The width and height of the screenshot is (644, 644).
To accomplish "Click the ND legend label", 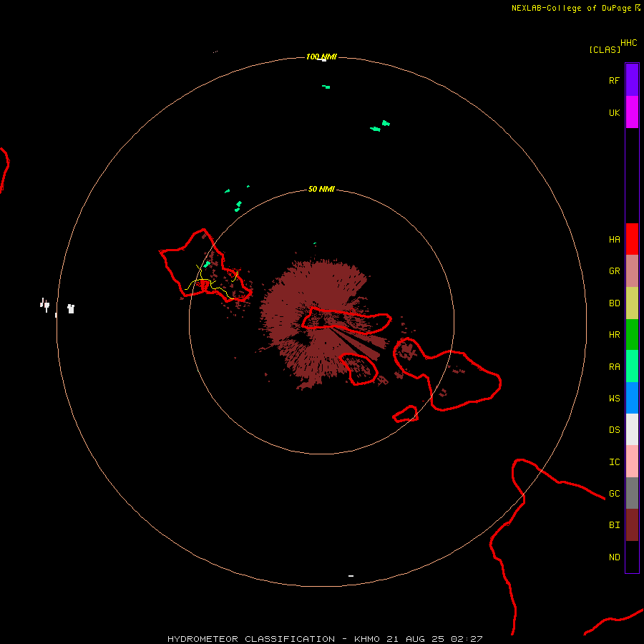I will pyautogui.click(x=614, y=557).
